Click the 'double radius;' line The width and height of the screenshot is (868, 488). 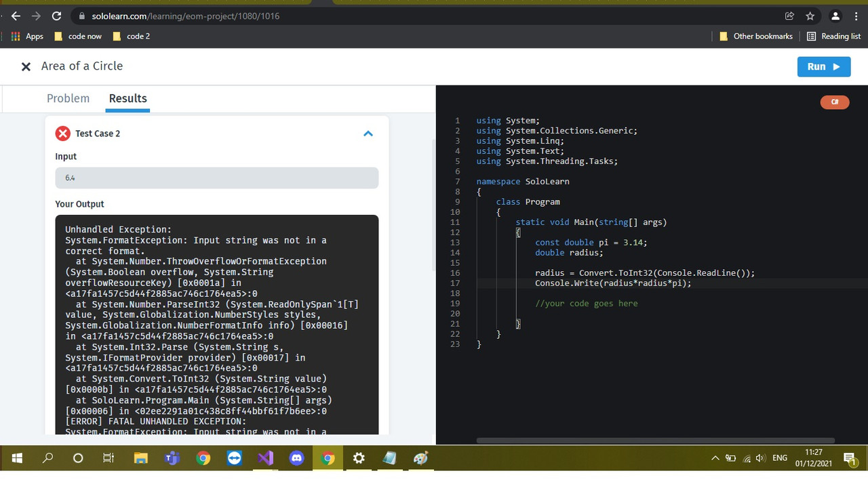[x=568, y=253]
